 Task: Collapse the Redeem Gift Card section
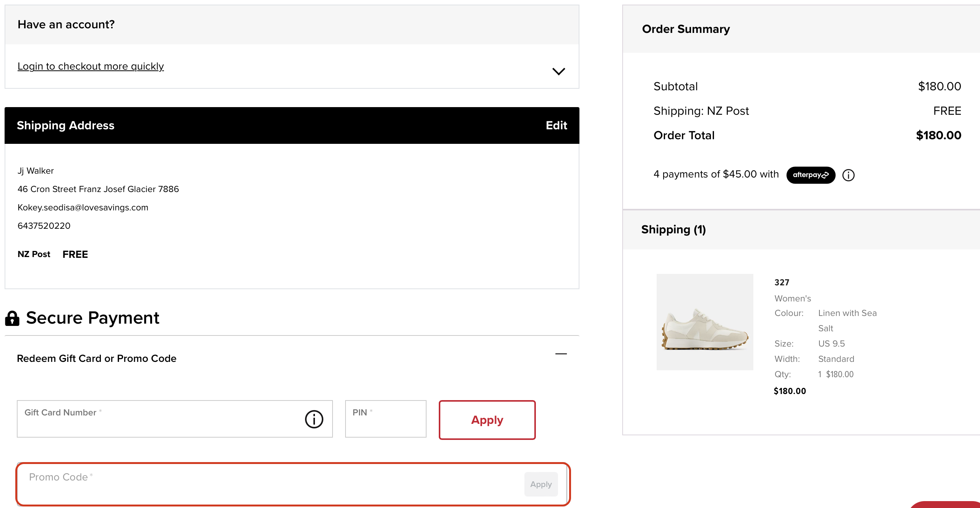[561, 354]
